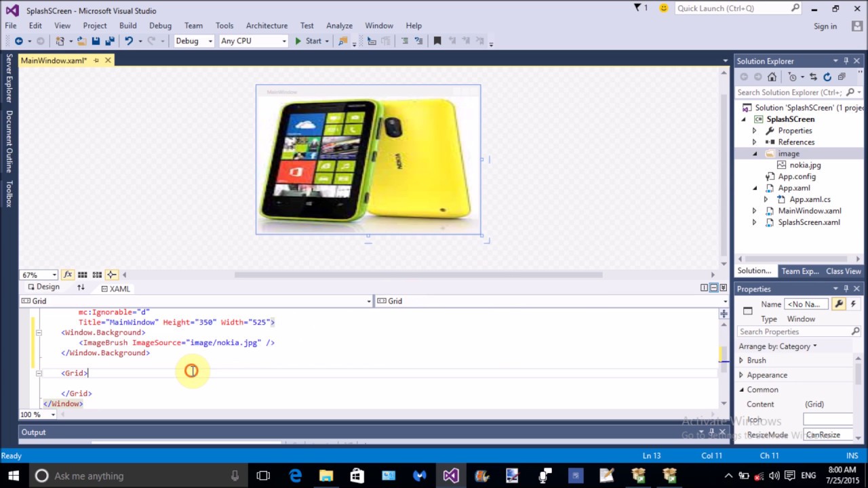Image resolution: width=868 pixels, height=488 pixels.
Task: Swap the Design and XAML panes
Action: (x=81, y=287)
